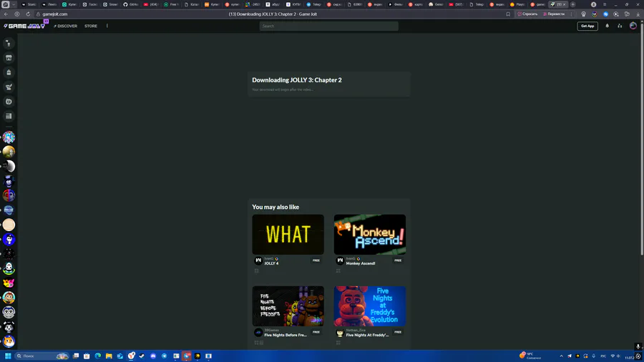Viewport: 644px width, 362px height.
Task: Open the sidebar chat icon
Action: pos(9,102)
